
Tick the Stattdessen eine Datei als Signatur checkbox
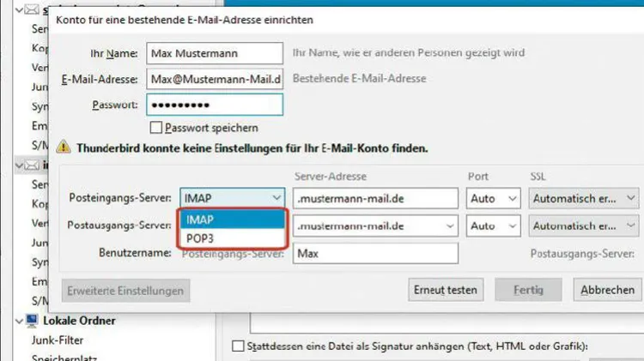click(x=238, y=346)
